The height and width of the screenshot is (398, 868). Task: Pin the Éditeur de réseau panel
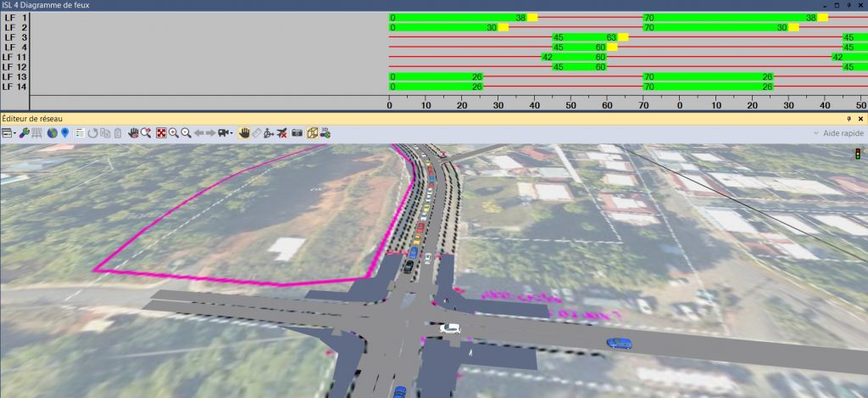(849, 120)
